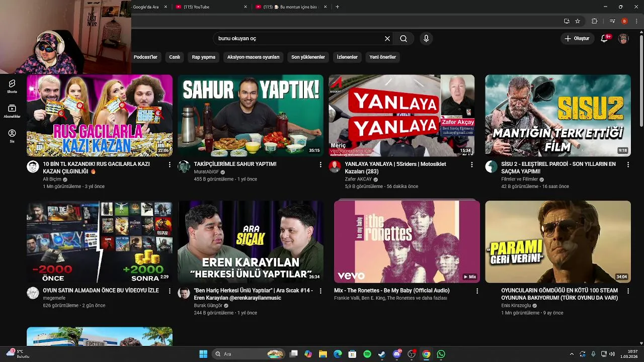The height and width of the screenshot is (362, 644).
Task: Open Chrome extensions puzzle icon
Action: click(595, 21)
